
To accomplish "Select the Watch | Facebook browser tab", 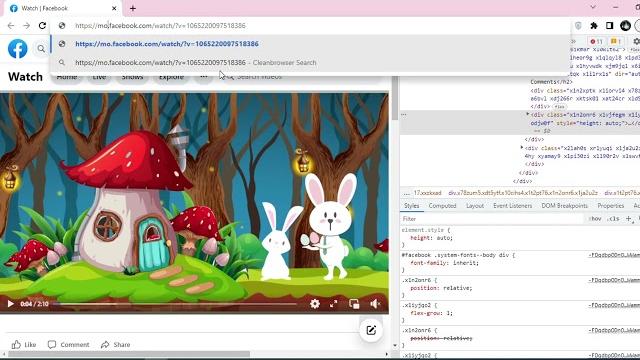I will (63, 8).
